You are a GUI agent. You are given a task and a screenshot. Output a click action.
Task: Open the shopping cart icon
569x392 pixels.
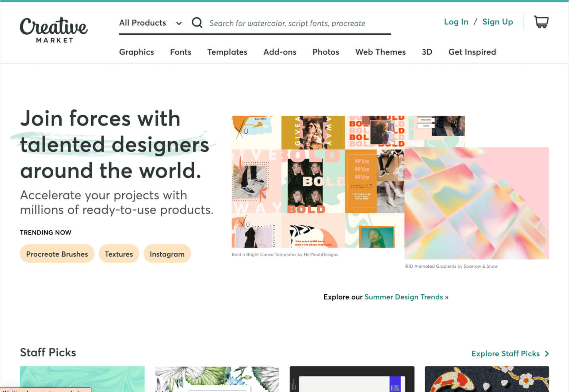tap(541, 22)
